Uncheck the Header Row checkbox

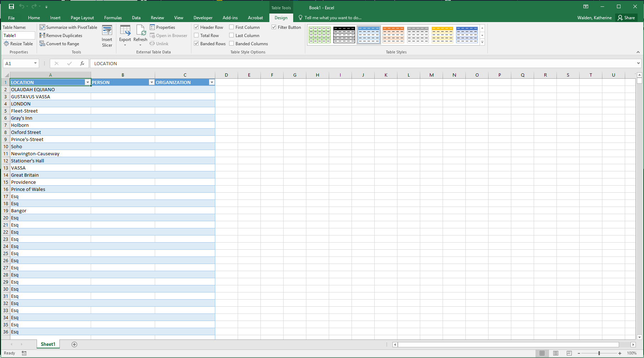pyautogui.click(x=196, y=27)
